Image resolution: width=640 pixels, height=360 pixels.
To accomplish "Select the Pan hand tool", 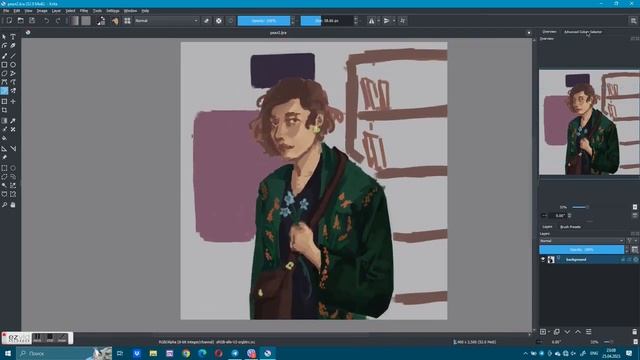I will coord(13,205).
